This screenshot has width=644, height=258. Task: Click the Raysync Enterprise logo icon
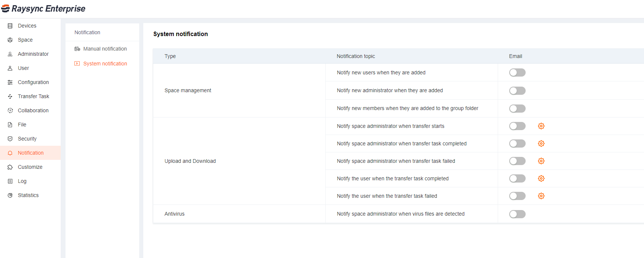(x=6, y=9)
